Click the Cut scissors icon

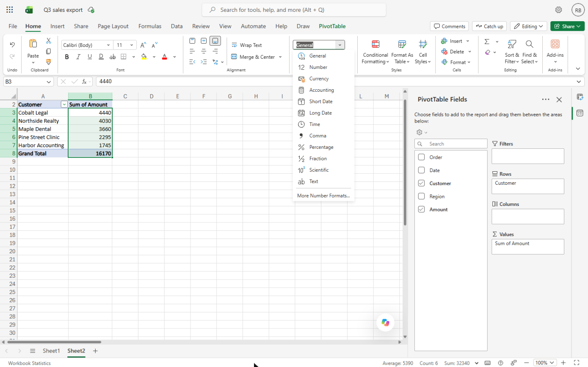point(49,41)
